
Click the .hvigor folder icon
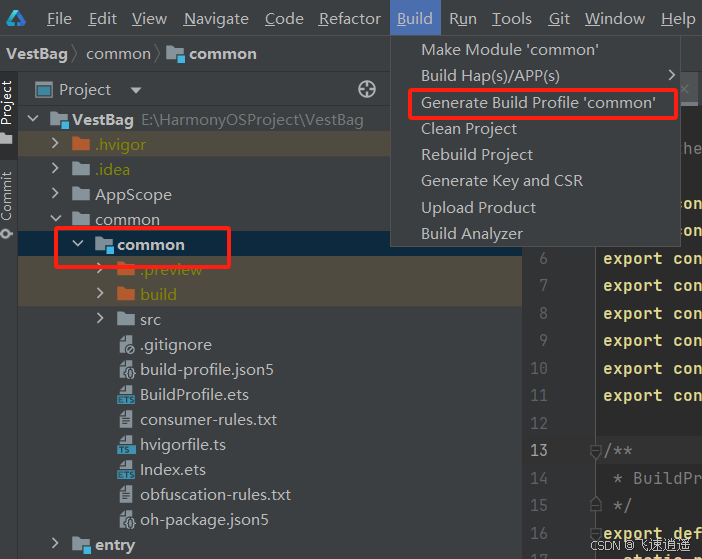pyautogui.click(x=81, y=144)
